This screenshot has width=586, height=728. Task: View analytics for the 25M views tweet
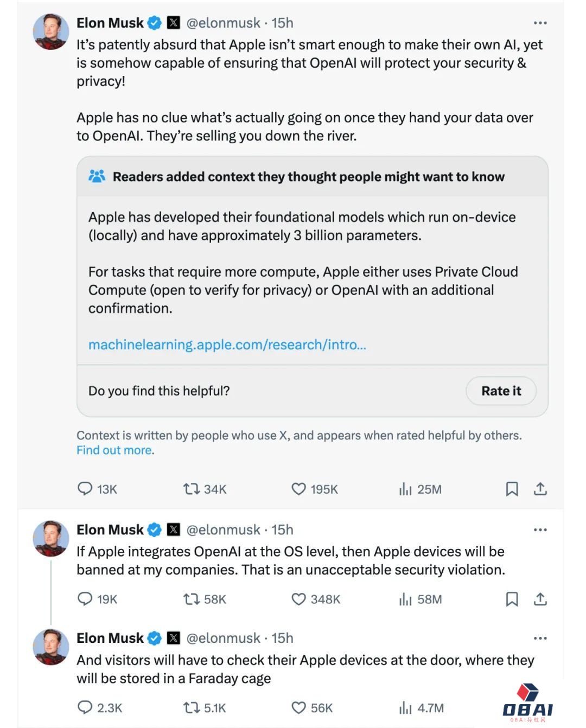405,489
